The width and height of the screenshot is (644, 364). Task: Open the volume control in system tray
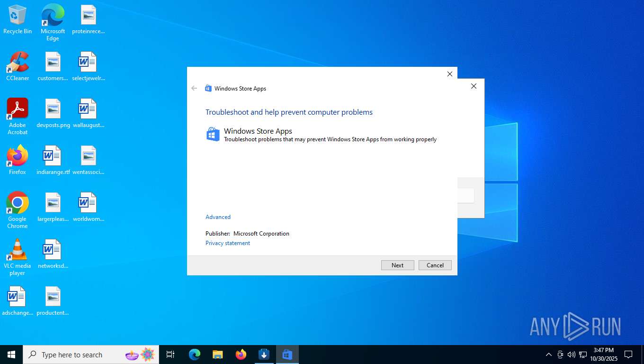coord(572,355)
